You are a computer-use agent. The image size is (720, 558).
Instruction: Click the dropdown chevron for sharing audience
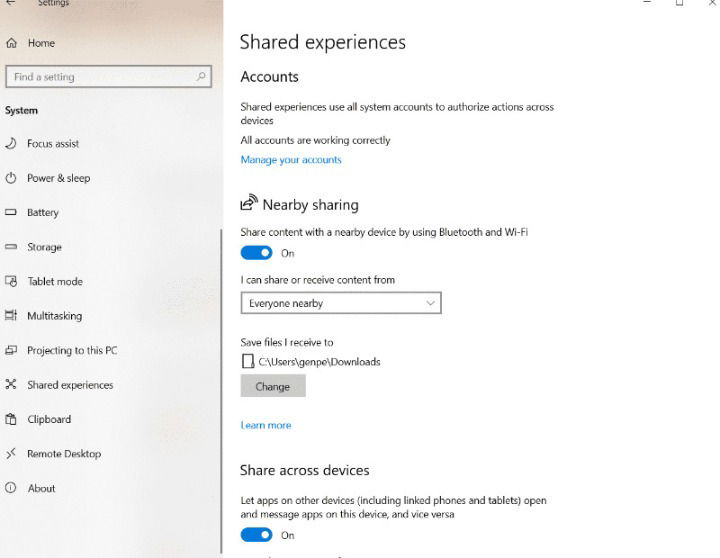430,303
